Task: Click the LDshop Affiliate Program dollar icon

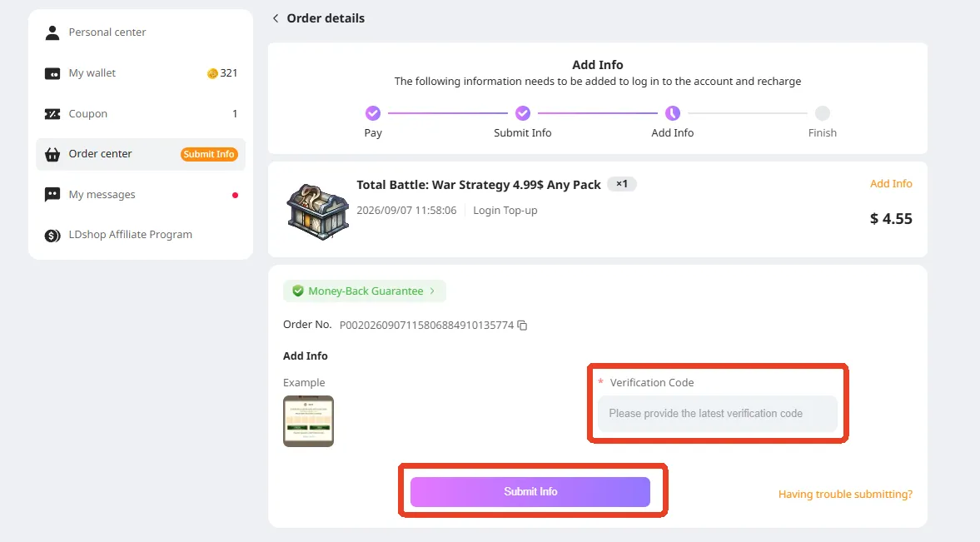Action: point(52,236)
